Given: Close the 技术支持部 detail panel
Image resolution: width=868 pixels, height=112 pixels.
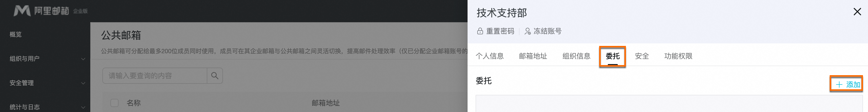Looking at the screenshot, I should click(x=857, y=12).
